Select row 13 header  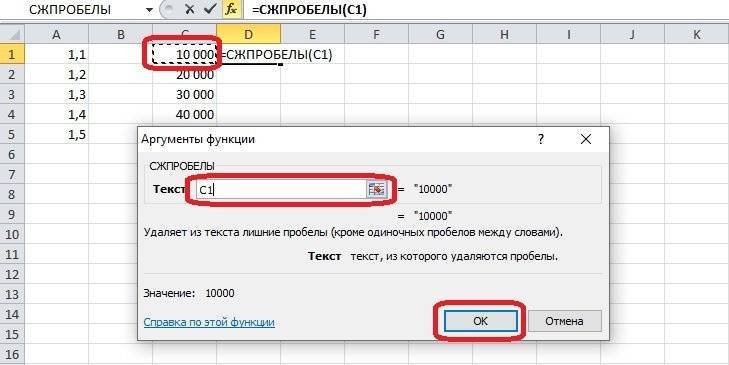12,295
